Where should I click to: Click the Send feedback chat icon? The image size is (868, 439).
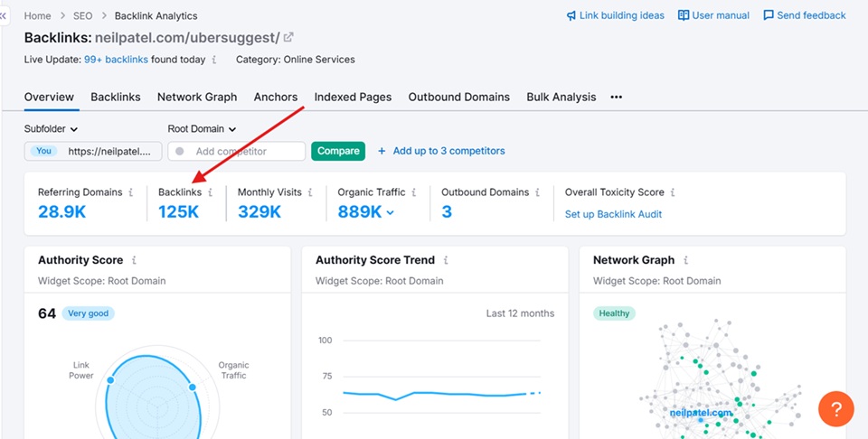click(769, 15)
